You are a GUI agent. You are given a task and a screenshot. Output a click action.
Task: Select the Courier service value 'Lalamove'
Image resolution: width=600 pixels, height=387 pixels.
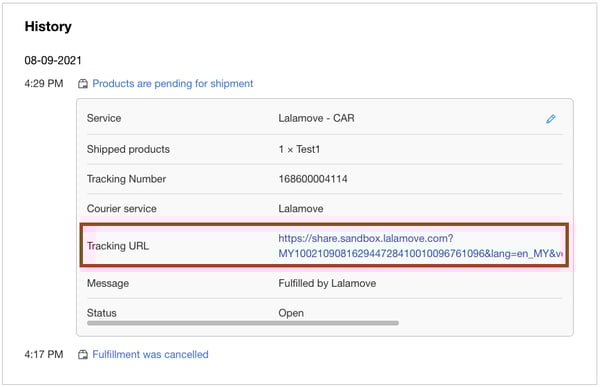(x=300, y=209)
